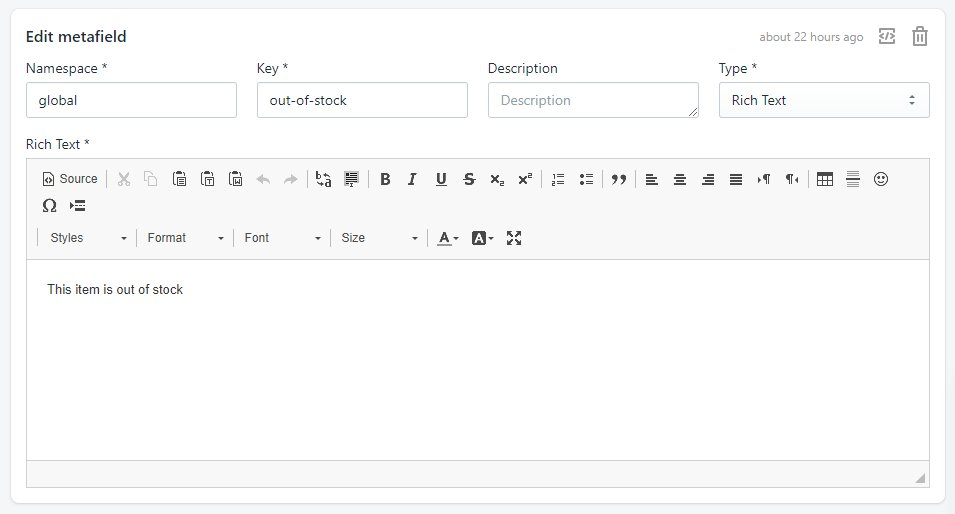
Task: Open the Format dropdown menu
Action: [185, 238]
